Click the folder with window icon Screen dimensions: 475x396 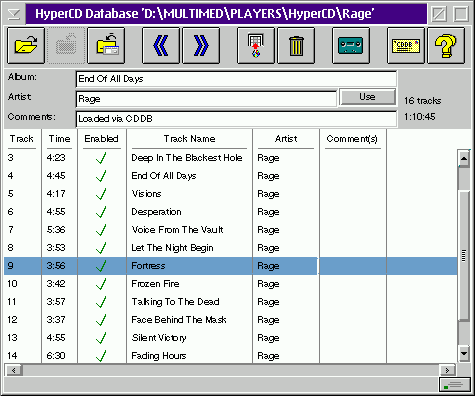106,46
